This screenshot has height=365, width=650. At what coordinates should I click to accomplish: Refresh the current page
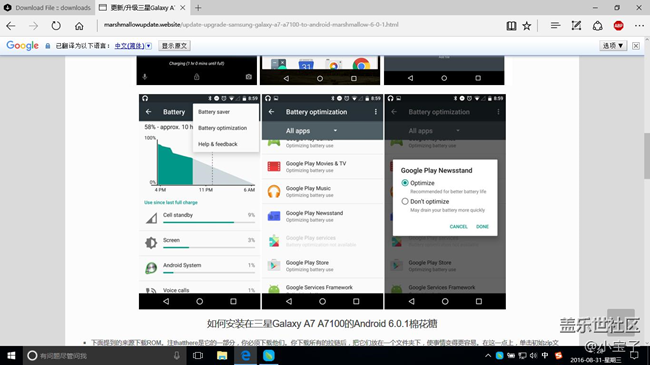(56, 26)
